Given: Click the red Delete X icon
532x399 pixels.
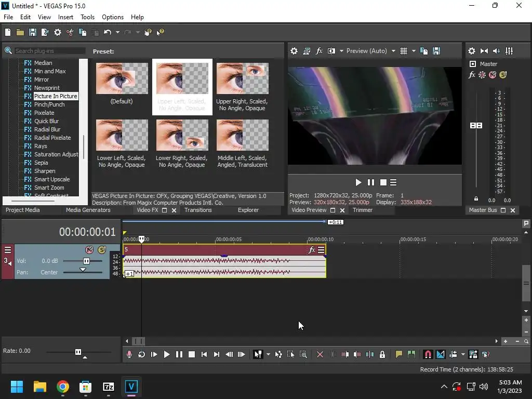Looking at the screenshot, I should point(320,354).
